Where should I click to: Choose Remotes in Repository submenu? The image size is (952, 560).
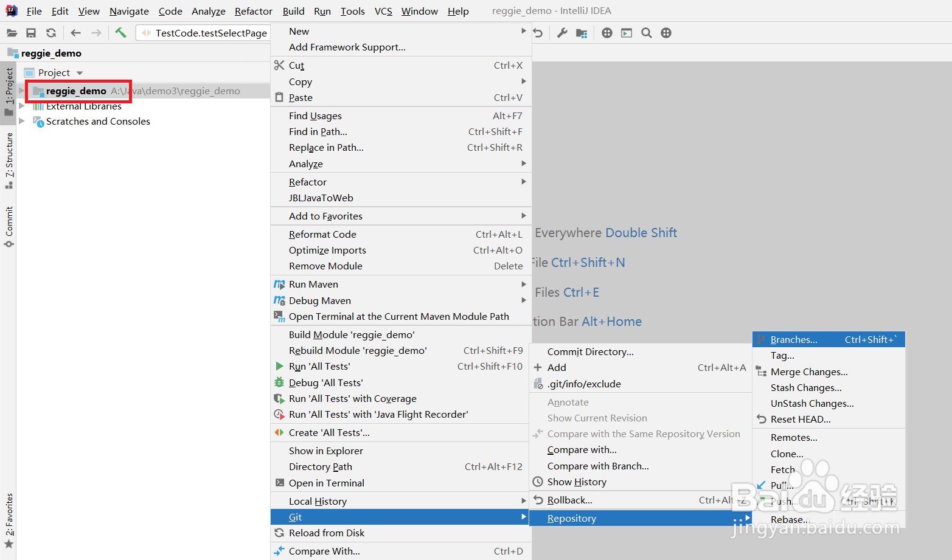(829, 437)
